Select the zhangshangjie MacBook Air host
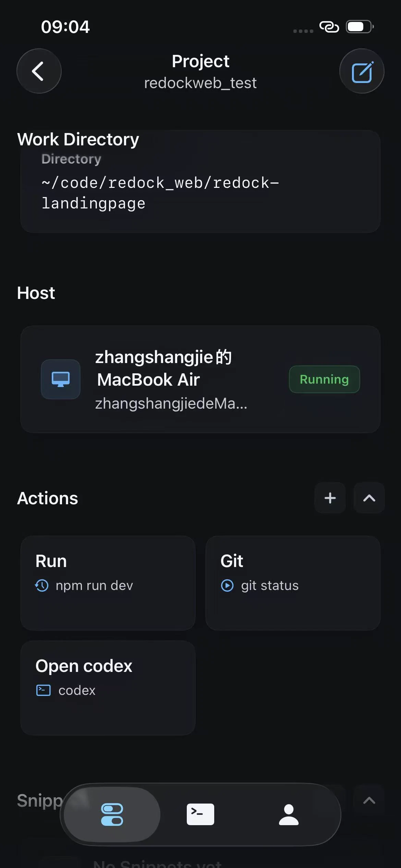This screenshot has height=868, width=401. tap(200, 379)
